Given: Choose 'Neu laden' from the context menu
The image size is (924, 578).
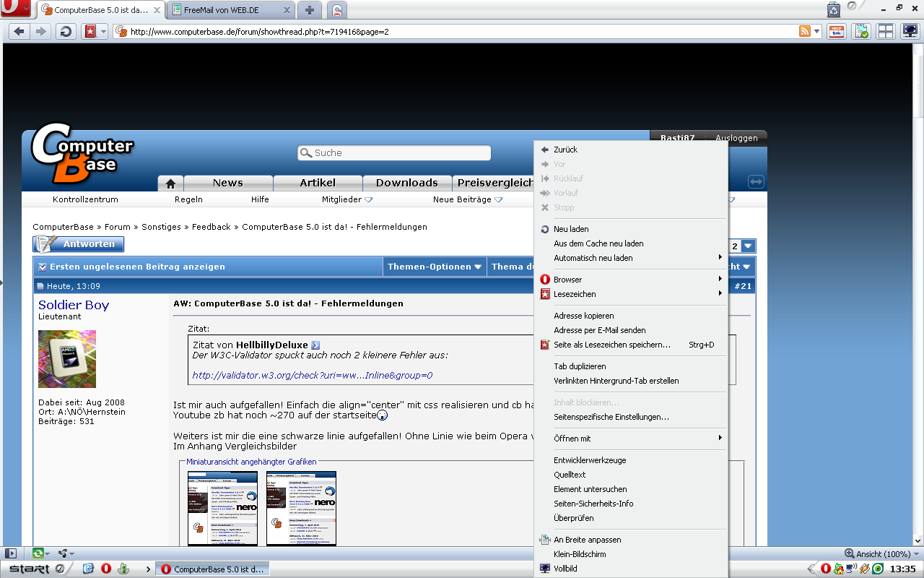Looking at the screenshot, I should coord(631,229).
